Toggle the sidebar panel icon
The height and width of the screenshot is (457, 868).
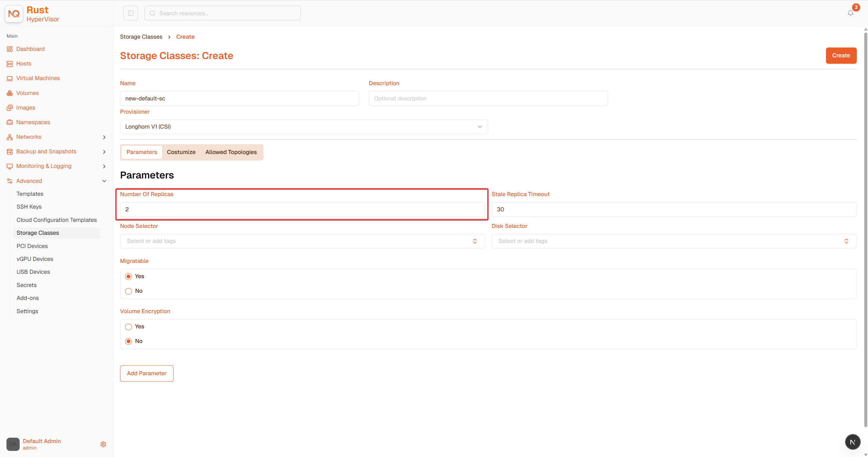pos(131,13)
